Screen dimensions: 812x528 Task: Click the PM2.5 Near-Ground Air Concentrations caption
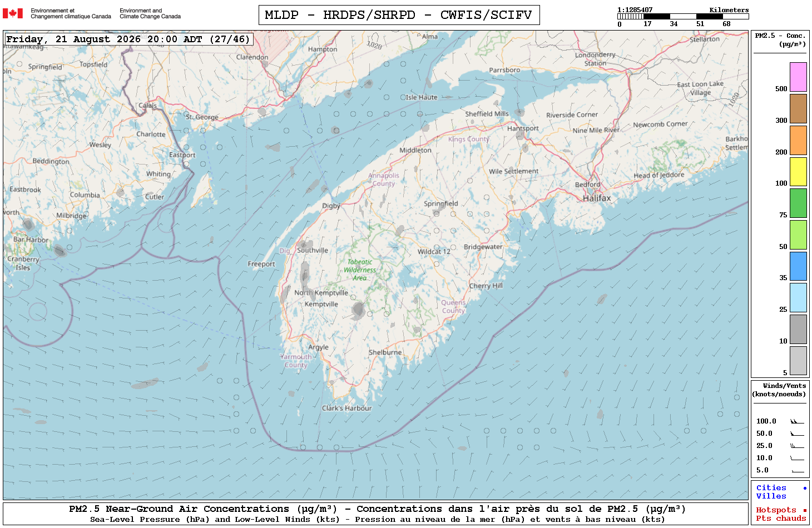click(x=377, y=509)
